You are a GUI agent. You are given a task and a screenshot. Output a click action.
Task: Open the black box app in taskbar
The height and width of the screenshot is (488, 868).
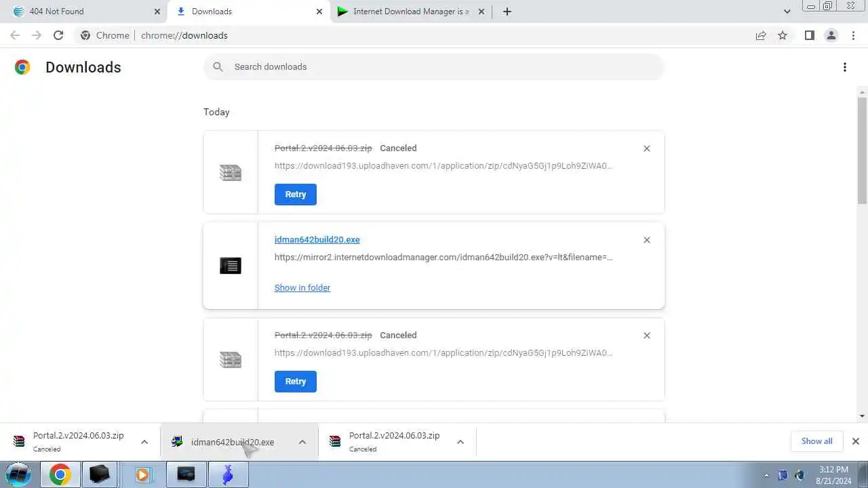click(x=100, y=474)
